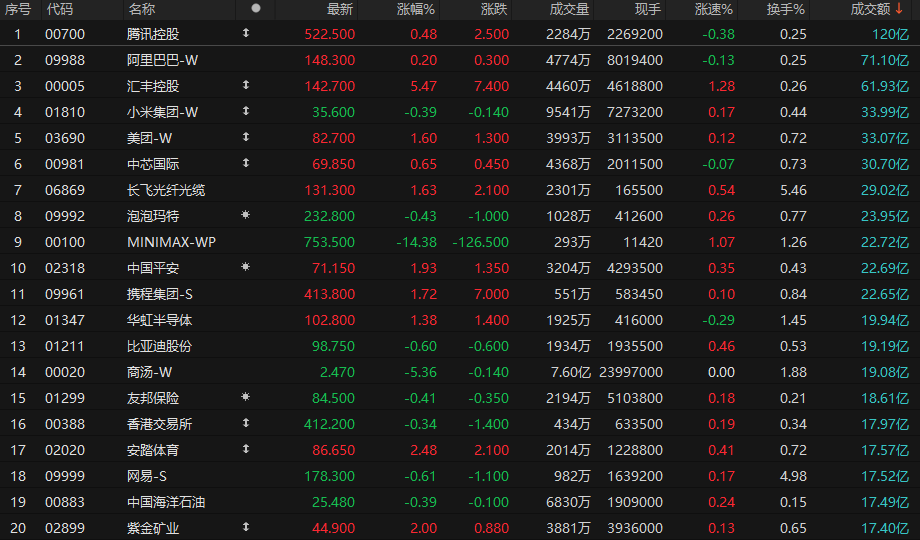Select the 友邦保险 stock name
This screenshot has width=920, height=540.
pyautogui.click(x=153, y=398)
